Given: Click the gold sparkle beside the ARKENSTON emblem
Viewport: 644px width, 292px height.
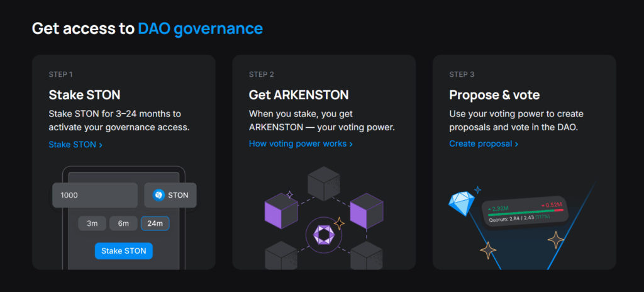Looking at the screenshot, I should pos(339,223).
